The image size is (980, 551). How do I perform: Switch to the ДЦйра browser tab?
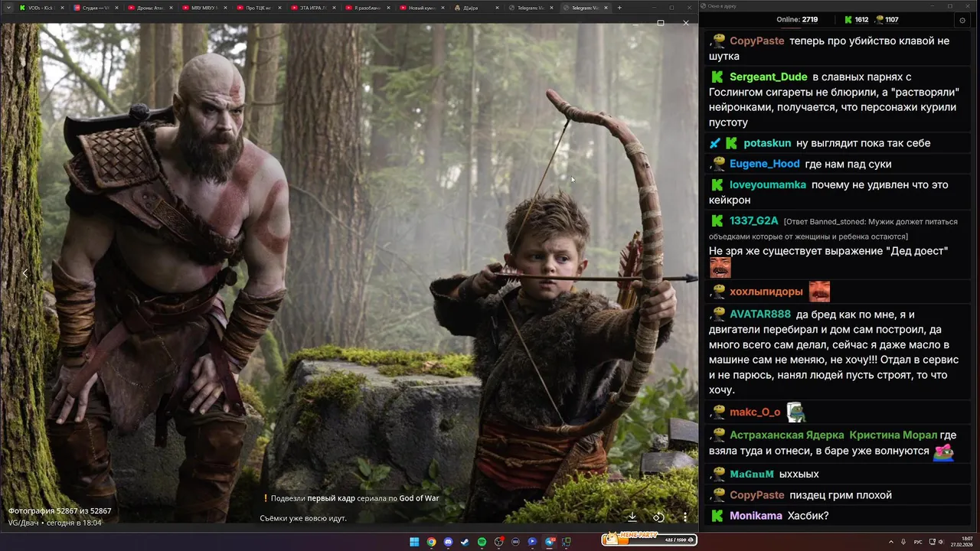pyautogui.click(x=475, y=8)
